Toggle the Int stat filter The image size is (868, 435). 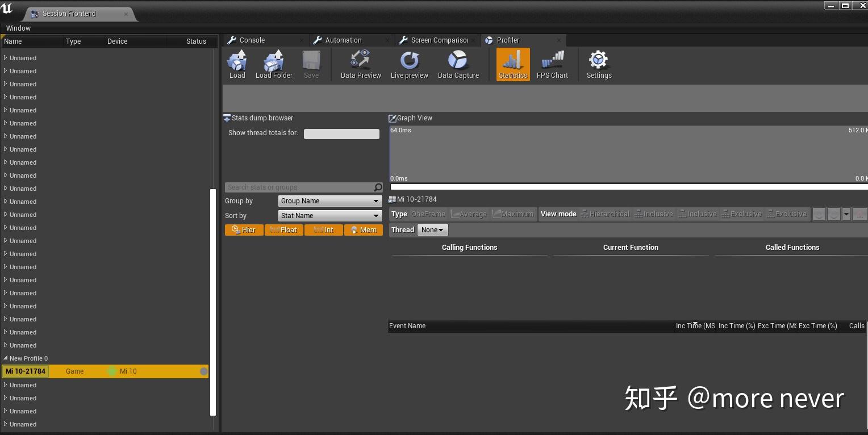pyautogui.click(x=323, y=229)
